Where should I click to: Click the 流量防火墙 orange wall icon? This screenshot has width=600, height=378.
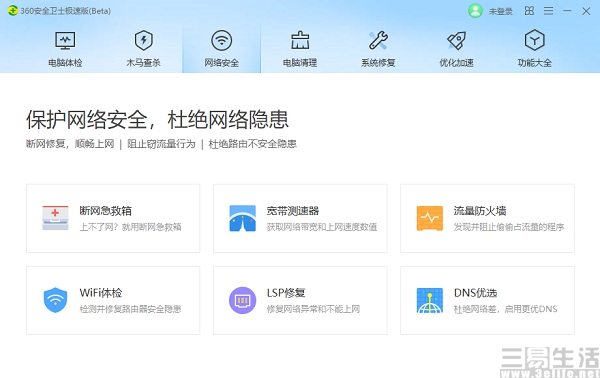430,218
